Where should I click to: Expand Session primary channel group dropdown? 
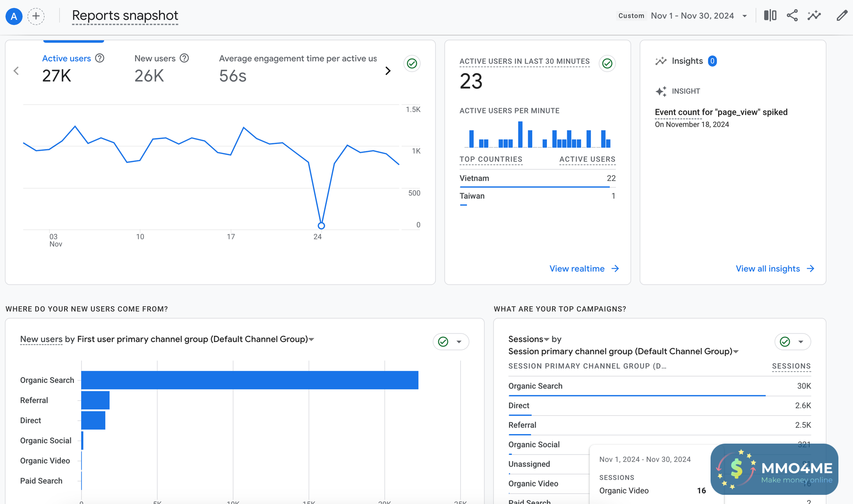coord(736,352)
